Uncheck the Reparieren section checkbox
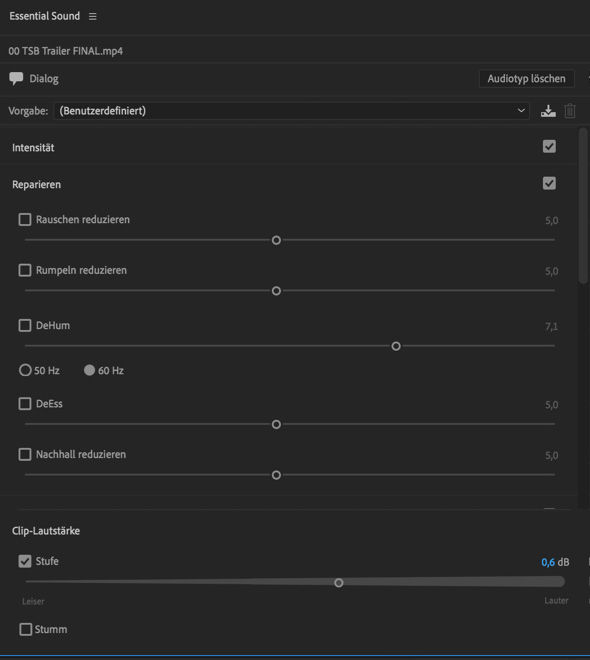Screen dimensions: 590x660 tap(549, 184)
